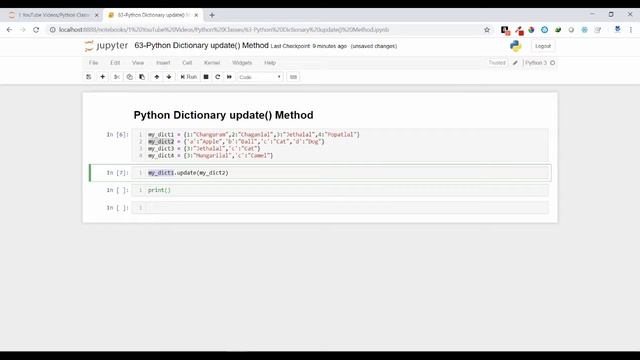Click the Logout button
The width and height of the screenshot is (640, 360).
tap(543, 46)
